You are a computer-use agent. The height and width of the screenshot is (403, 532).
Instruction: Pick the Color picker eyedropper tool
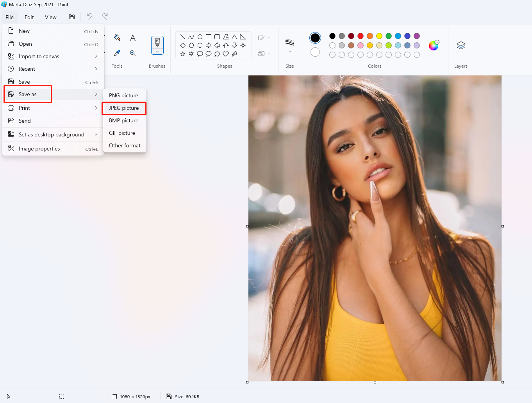pyautogui.click(x=117, y=53)
